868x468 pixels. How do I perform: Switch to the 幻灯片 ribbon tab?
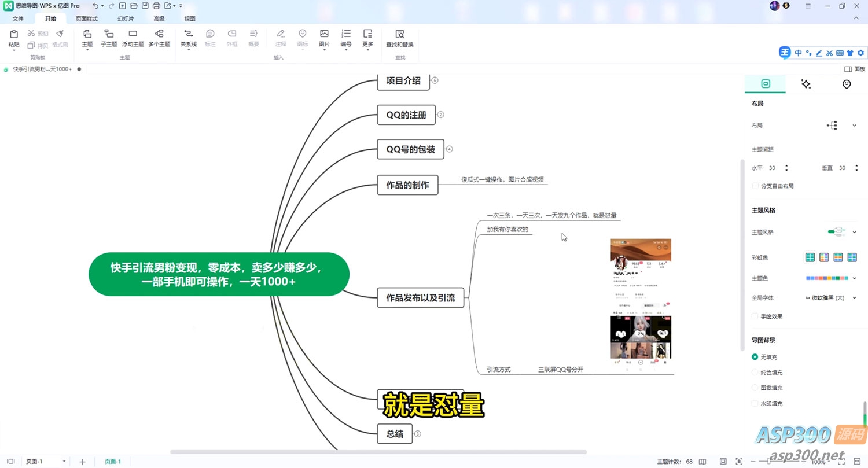(126, 19)
